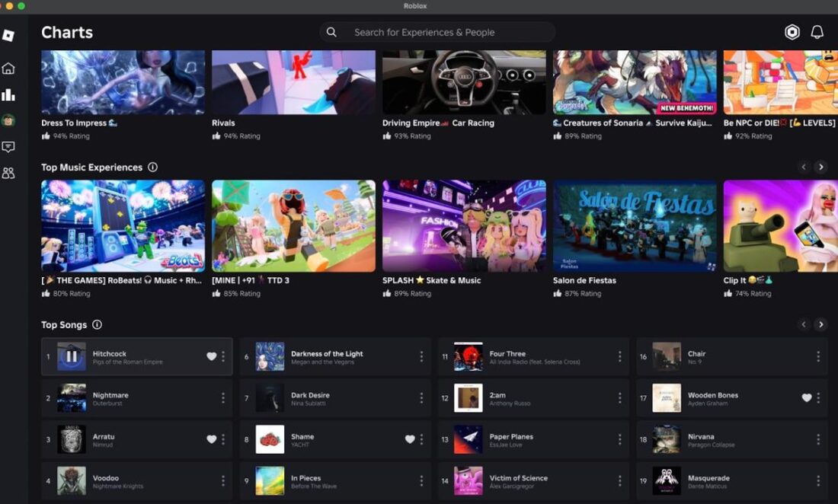The image size is (838, 504).
Task: Unlike the Hitchcock song heart
Action: pos(212,356)
